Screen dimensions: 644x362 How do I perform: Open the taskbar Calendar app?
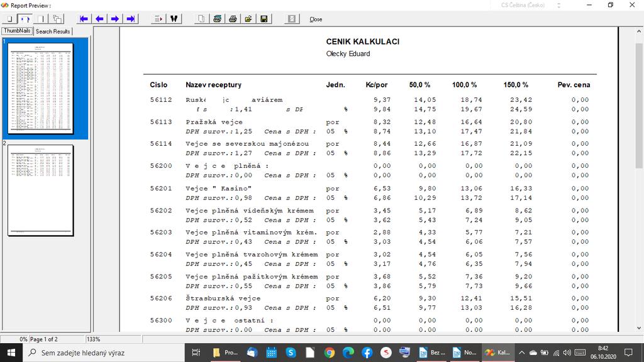[x=272, y=353]
